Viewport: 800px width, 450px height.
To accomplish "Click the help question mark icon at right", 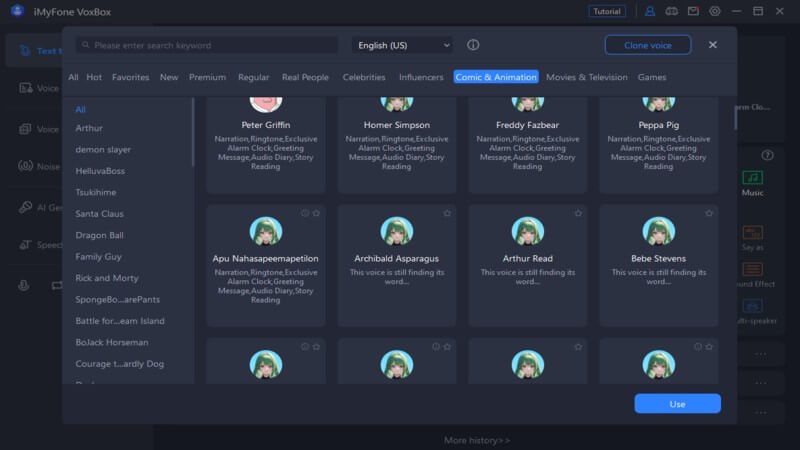I will point(767,155).
